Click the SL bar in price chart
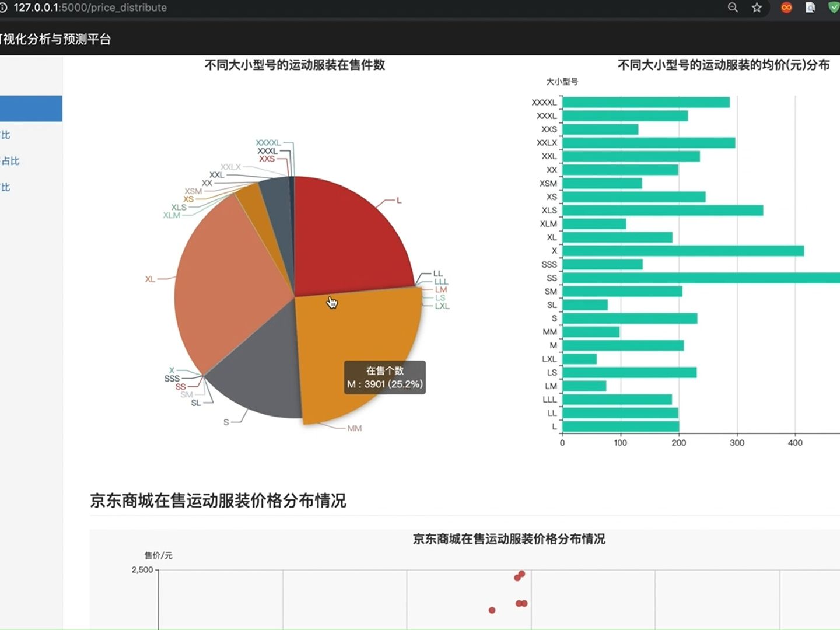 click(x=585, y=304)
